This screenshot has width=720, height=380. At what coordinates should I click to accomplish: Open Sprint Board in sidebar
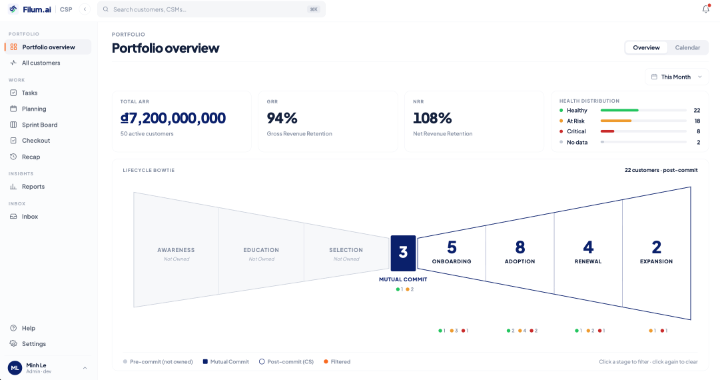(x=48, y=125)
